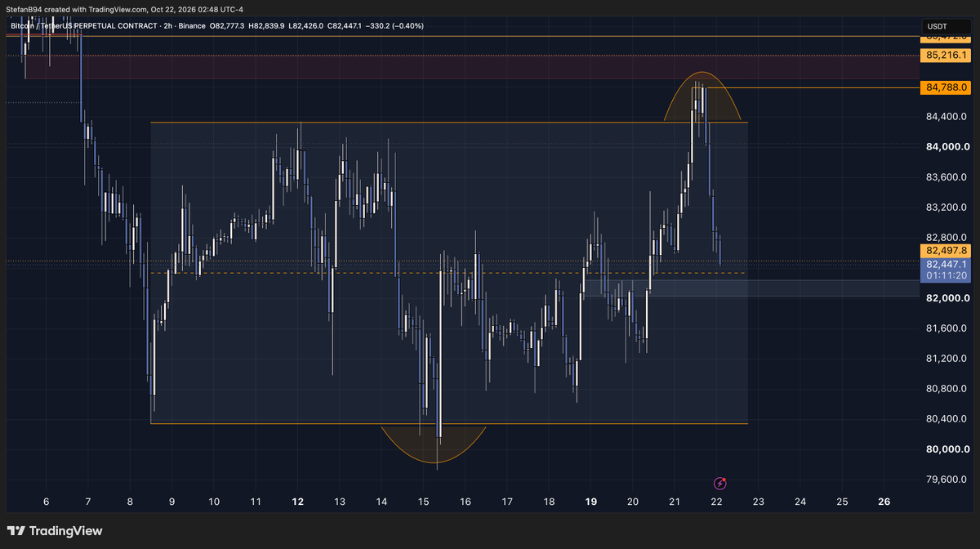
Task: Click date 9 on the time axis
Action: point(171,502)
